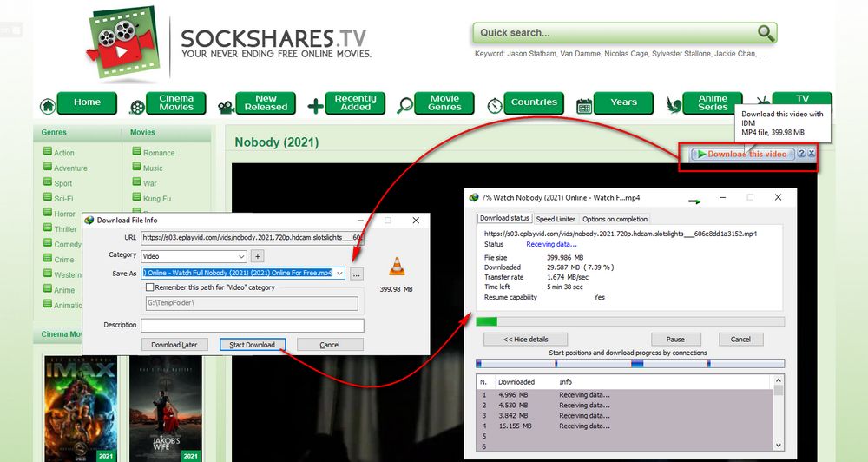Collapse details with the Hide details button
The height and width of the screenshot is (462, 868).
(525, 339)
